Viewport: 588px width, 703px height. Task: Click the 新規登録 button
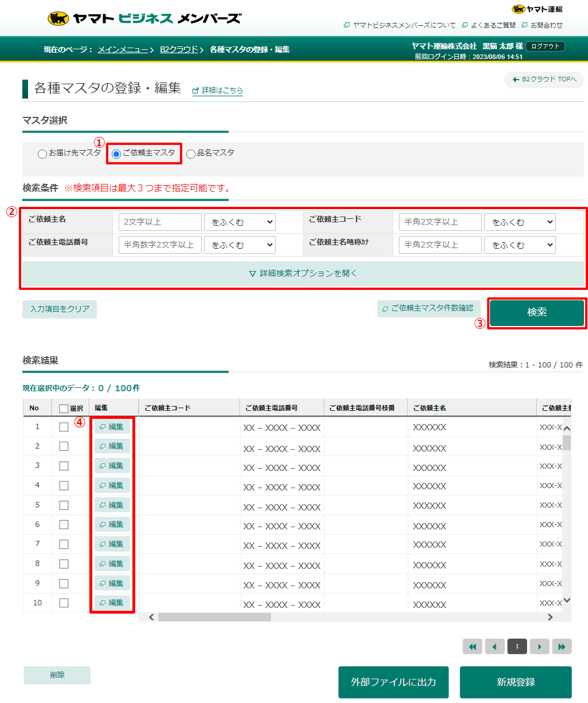[515, 682]
